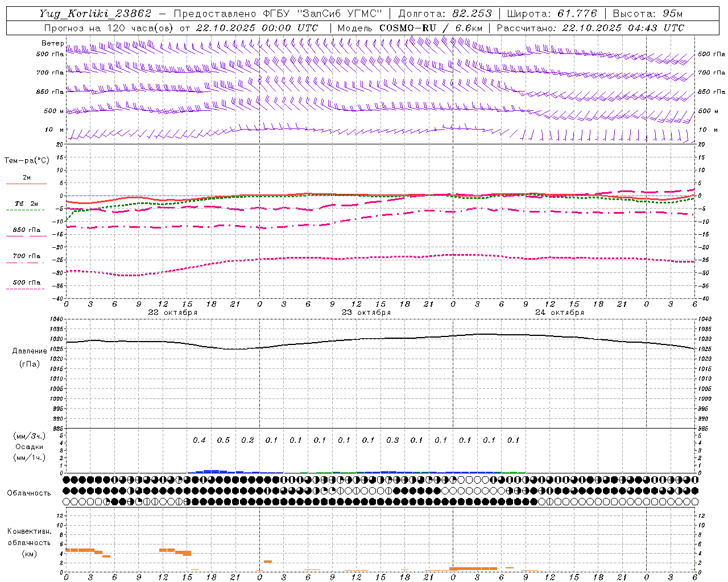This screenshot has height=582, width=728.
Task: Click the Облачность panel label
Action: (x=29, y=493)
